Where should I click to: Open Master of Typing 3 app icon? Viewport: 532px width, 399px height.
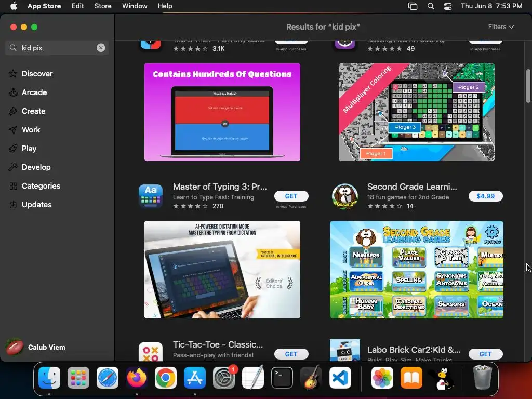[151, 196]
